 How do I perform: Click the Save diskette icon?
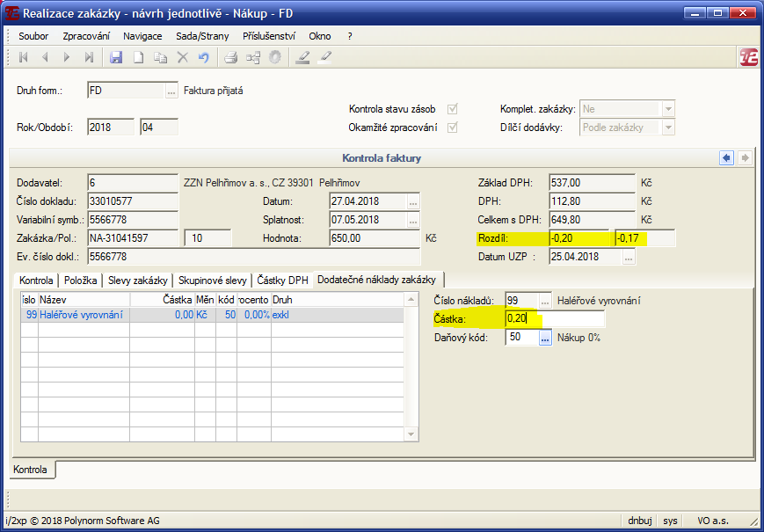point(116,57)
